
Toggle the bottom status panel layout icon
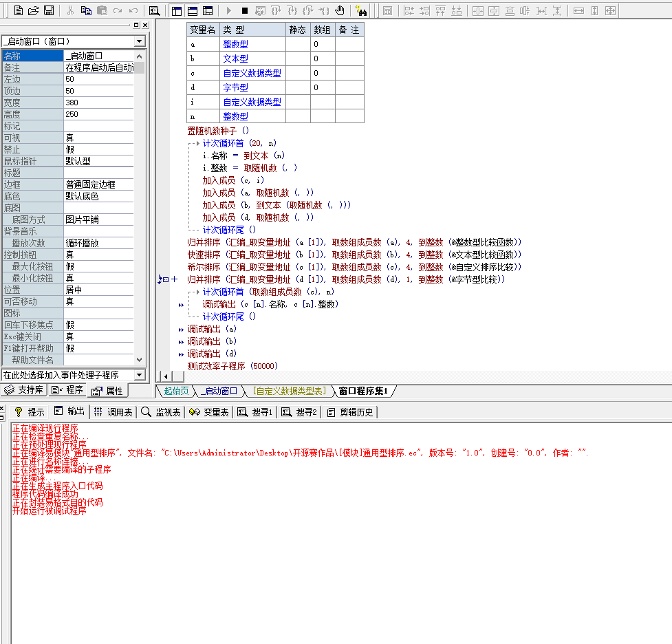193,10
